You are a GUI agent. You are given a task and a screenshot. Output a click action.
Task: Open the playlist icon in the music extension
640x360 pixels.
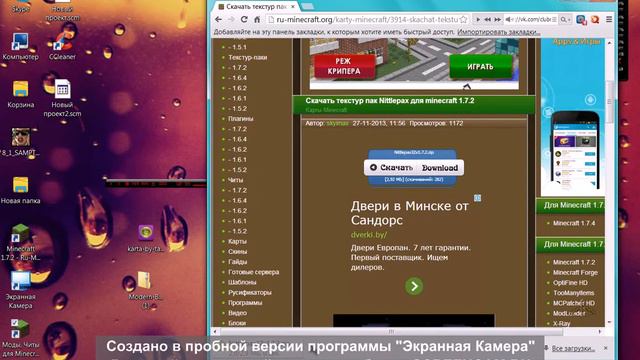554,19
